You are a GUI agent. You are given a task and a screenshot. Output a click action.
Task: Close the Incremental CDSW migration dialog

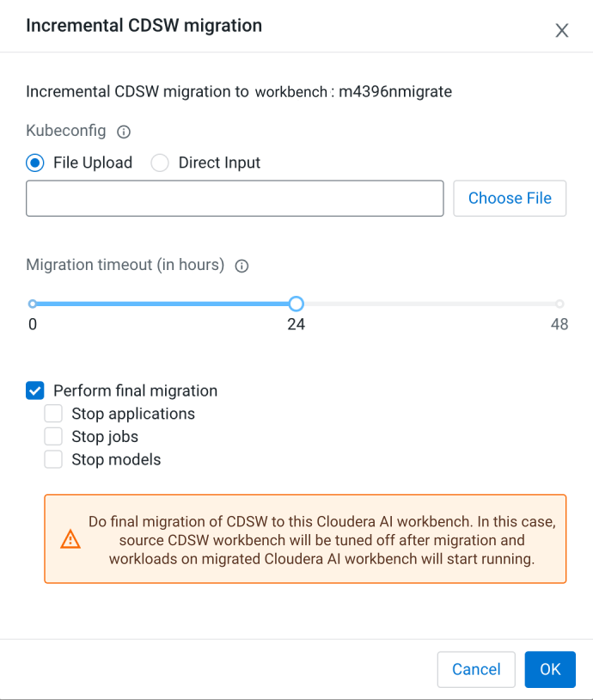coord(562,31)
